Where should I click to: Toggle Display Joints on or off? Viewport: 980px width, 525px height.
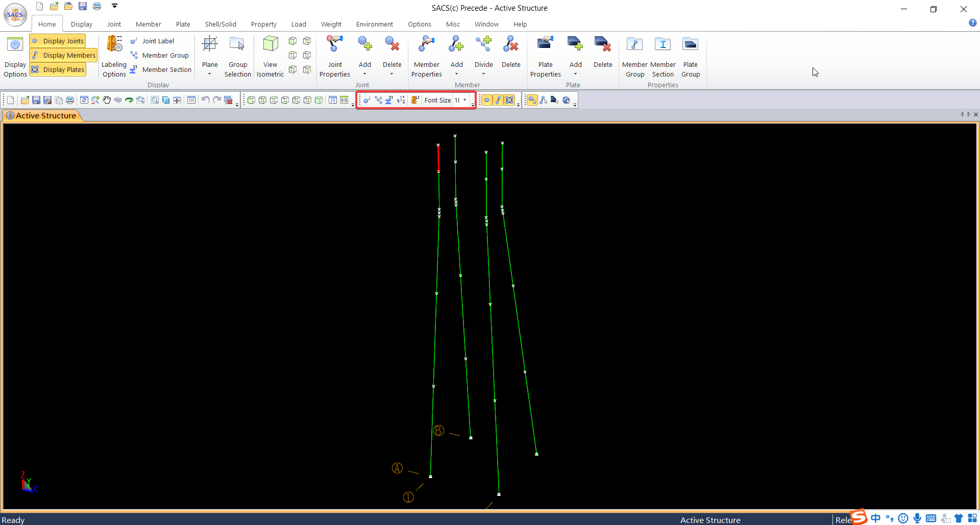click(x=58, y=41)
